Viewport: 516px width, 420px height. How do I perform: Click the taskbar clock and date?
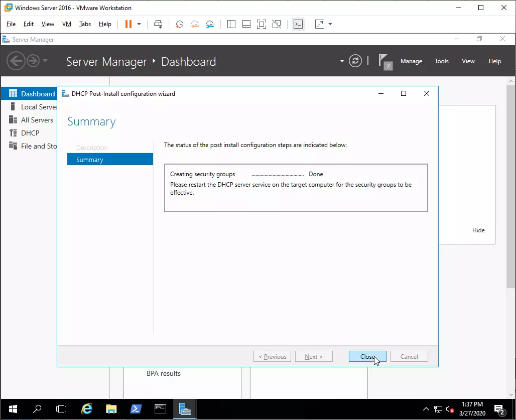tap(472, 409)
